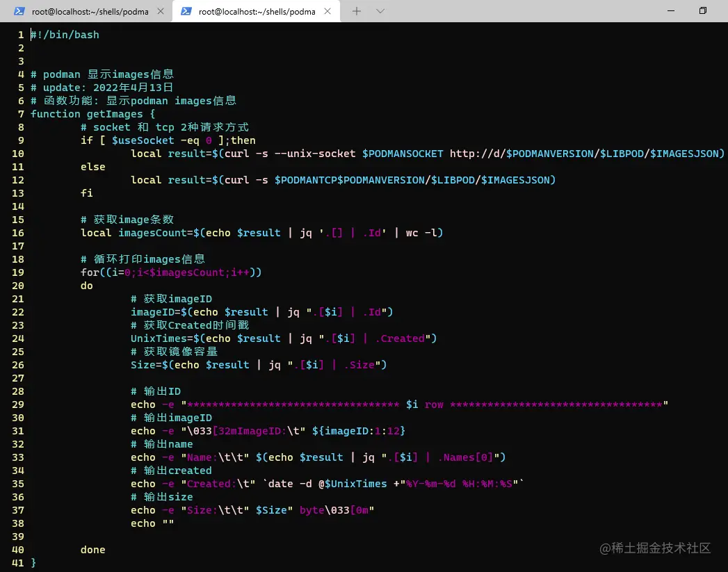Click '$i row' in the asterisk echo line

tap(424, 405)
